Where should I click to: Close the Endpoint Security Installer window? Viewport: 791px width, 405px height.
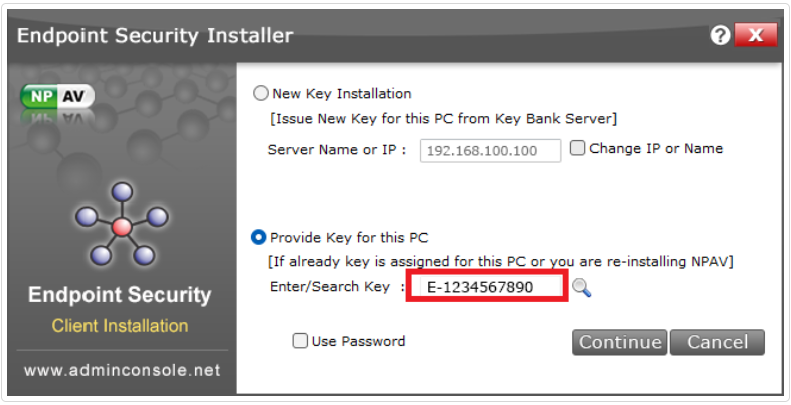tap(755, 36)
